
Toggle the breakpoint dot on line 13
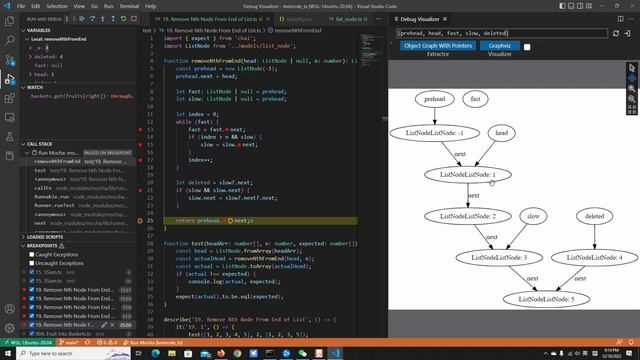(140, 130)
